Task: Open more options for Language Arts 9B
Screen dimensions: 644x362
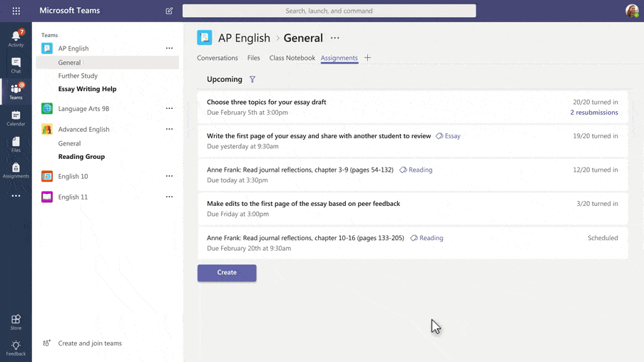Action: [x=169, y=108]
